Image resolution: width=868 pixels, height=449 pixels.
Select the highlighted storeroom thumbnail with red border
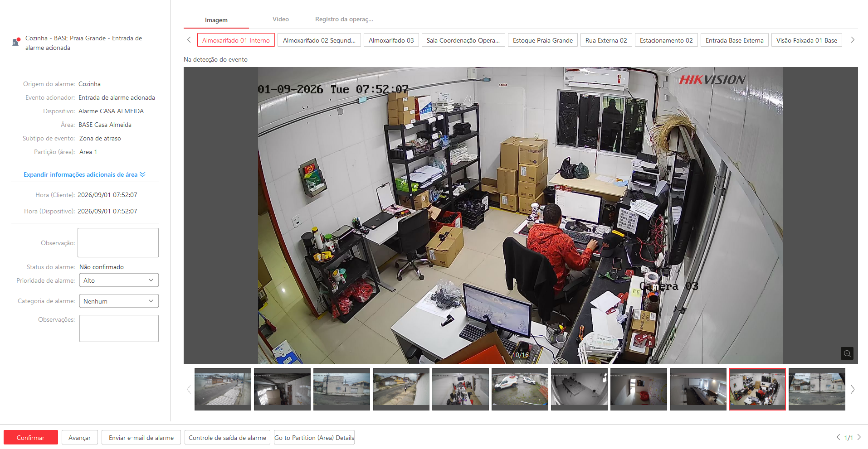tap(757, 389)
